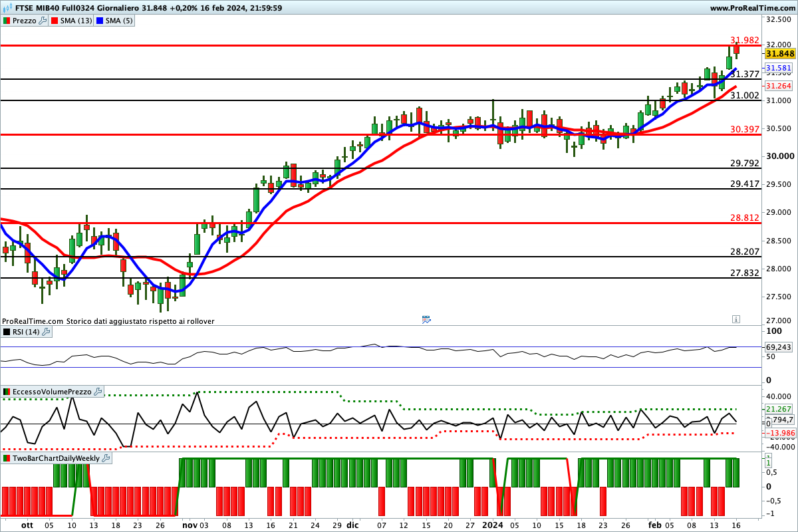Click the green upper band value 21.267

tap(779, 409)
